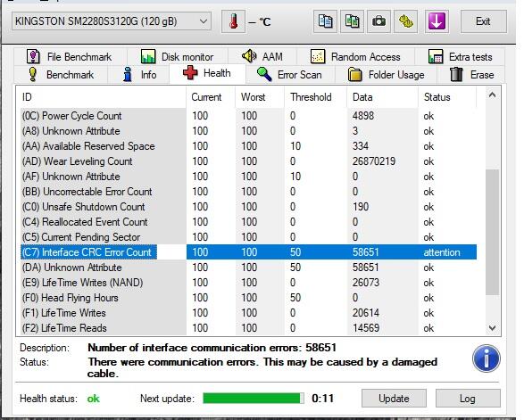Screen dimensions: 524x420
Task: Click the Info tab 'i' icon
Action: (x=128, y=74)
